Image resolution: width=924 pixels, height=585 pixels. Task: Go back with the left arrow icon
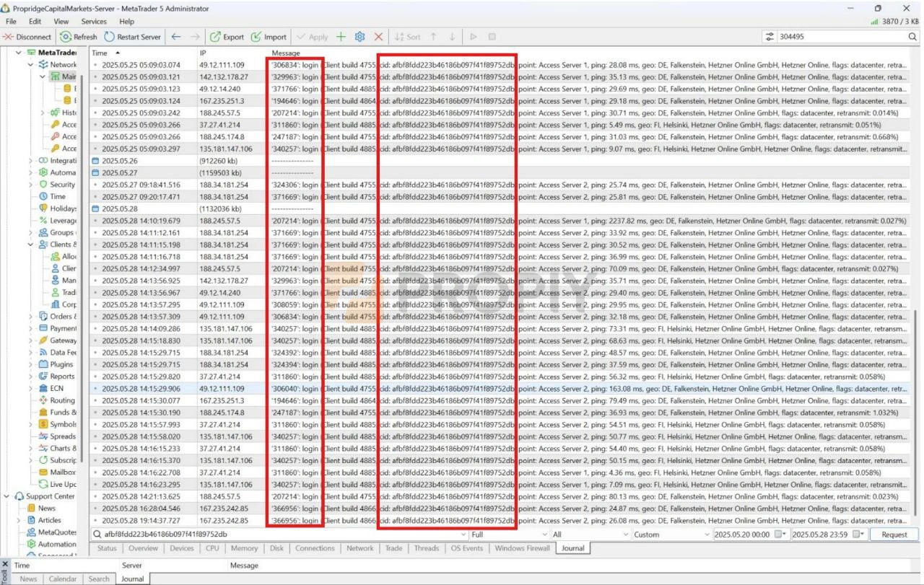point(176,37)
